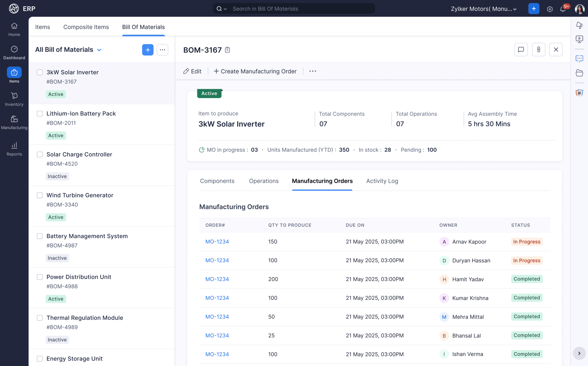Open manufacturing order MO-1234 owned by Hamit Yadav

(217, 279)
